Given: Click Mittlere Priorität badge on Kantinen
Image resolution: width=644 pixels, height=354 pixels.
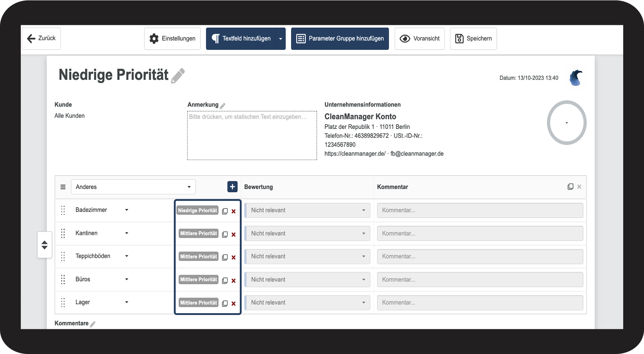Looking at the screenshot, I should (x=199, y=233).
